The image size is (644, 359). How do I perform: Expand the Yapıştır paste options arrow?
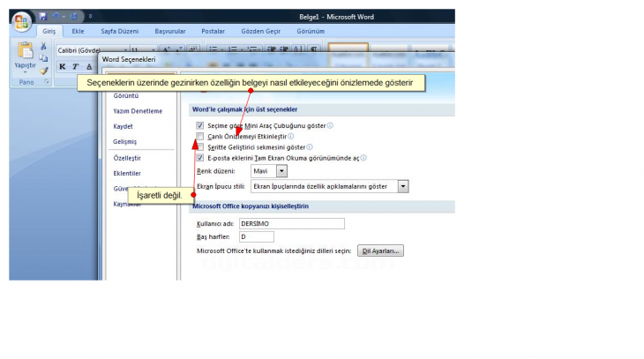(25, 72)
